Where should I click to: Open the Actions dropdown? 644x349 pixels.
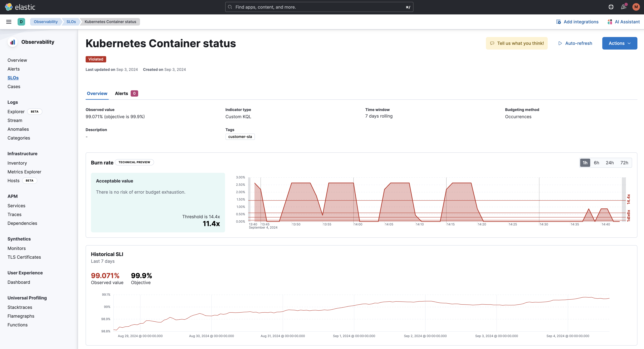(620, 43)
